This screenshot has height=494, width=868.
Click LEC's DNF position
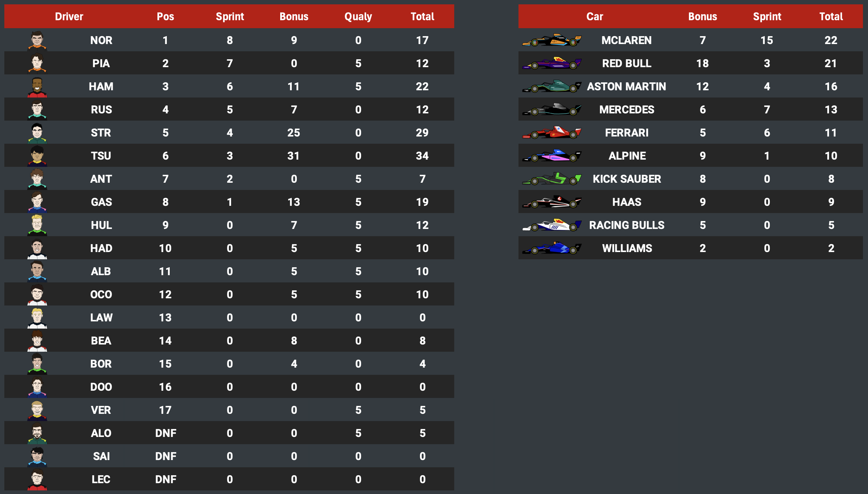coord(166,479)
